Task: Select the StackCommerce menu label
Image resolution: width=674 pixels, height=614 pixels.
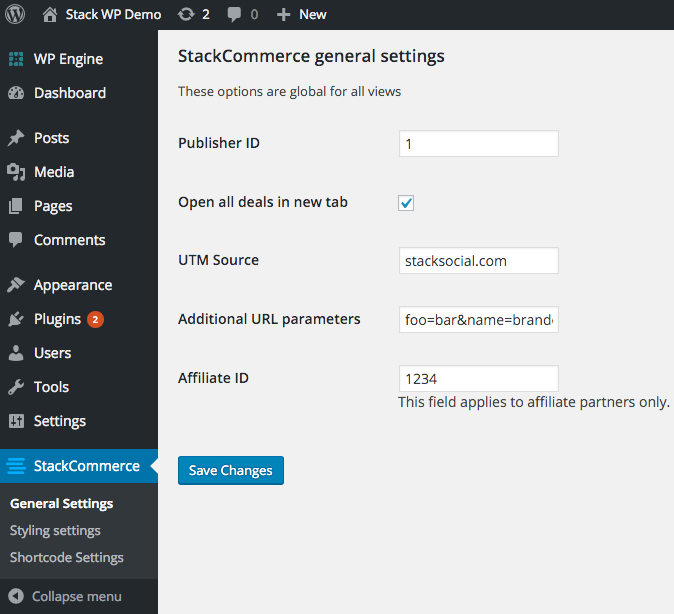Action: (87, 466)
